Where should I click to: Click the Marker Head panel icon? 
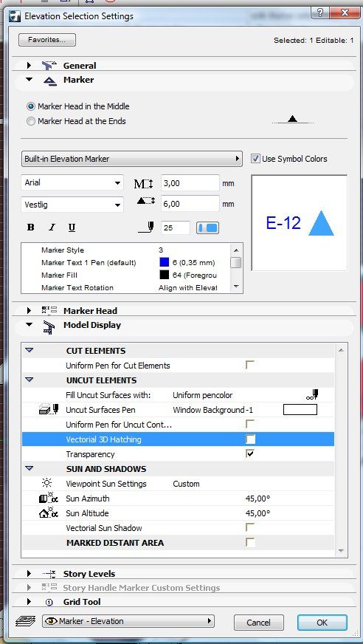[x=49, y=311]
